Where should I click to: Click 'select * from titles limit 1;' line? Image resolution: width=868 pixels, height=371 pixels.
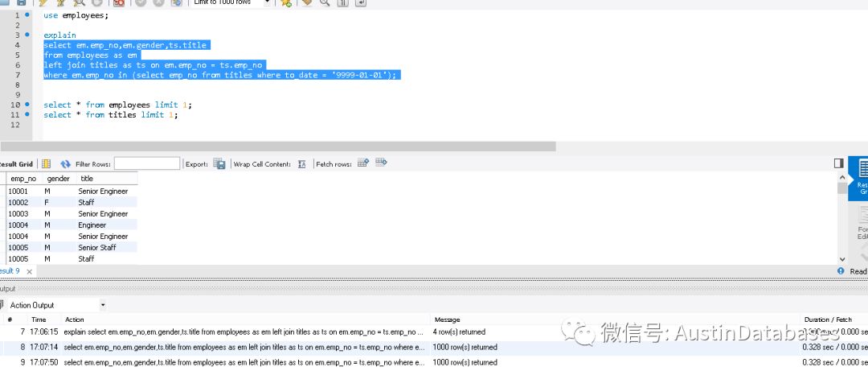[111, 114]
